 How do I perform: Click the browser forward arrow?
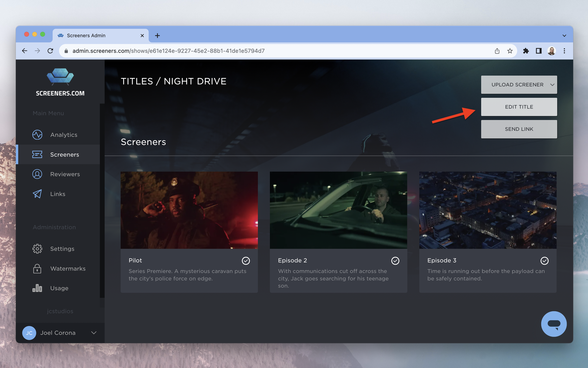click(37, 51)
